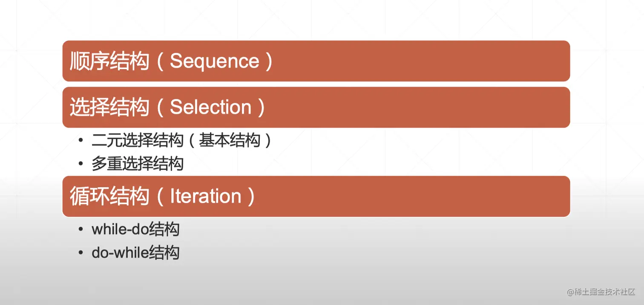Click the bullet dot before 多重选择结构
Viewport: 644px width, 305px height.
pos(81,164)
